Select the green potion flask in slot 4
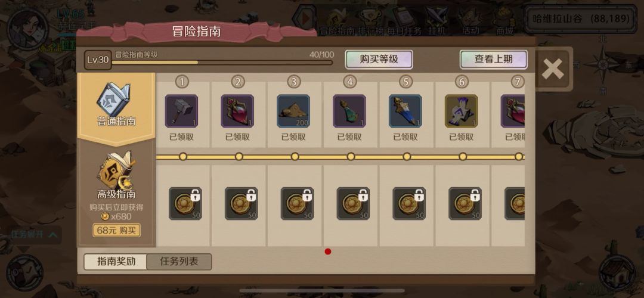The height and width of the screenshot is (298, 644). (349, 111)
